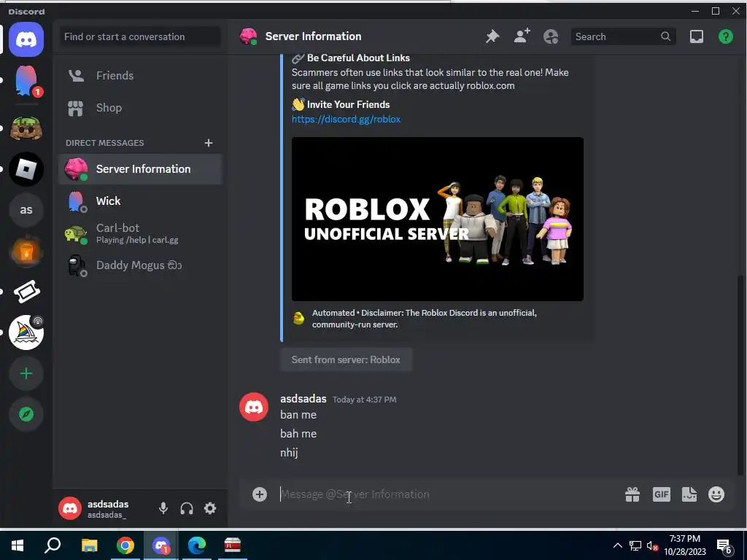Image resolution: width=747 pixels, height=560 pixels.
Task: Add friends to DM icon
Action: click(x=522, y=36)
